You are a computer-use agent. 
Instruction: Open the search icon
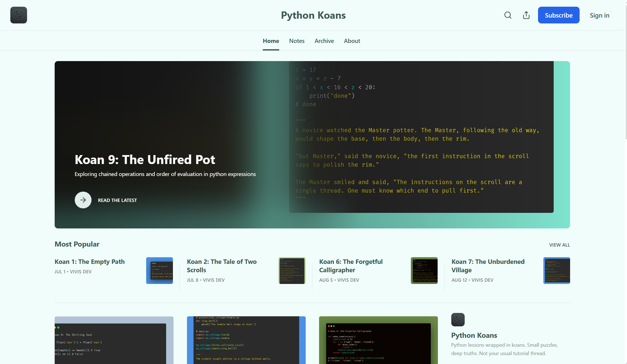(x=508, y=15)
